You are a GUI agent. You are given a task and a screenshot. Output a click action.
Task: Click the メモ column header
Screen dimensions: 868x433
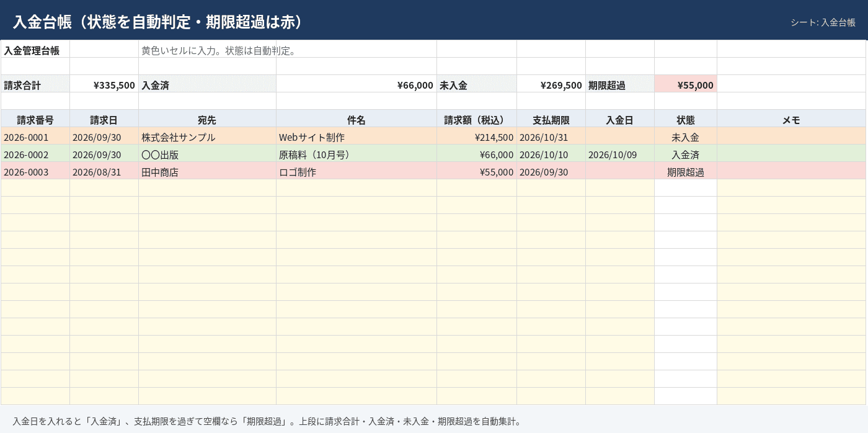[791, 118]
